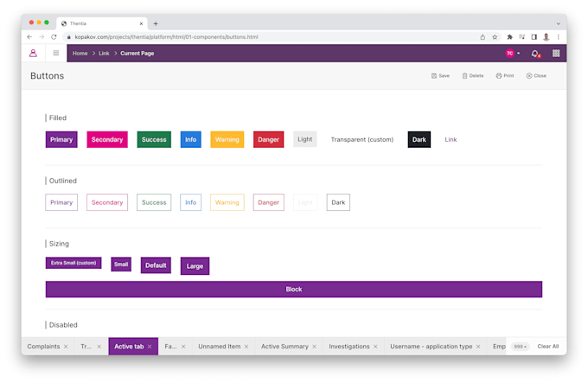The width and height of the screenshot is (588, 383).
Task: Bookmark page with star icon
Action: click(x=495, y=36)
